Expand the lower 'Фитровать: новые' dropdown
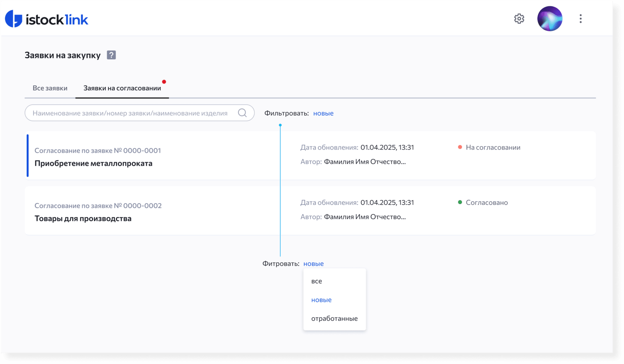Image resolution: width=624 pixels, height=364 pixels. [313, 264]
